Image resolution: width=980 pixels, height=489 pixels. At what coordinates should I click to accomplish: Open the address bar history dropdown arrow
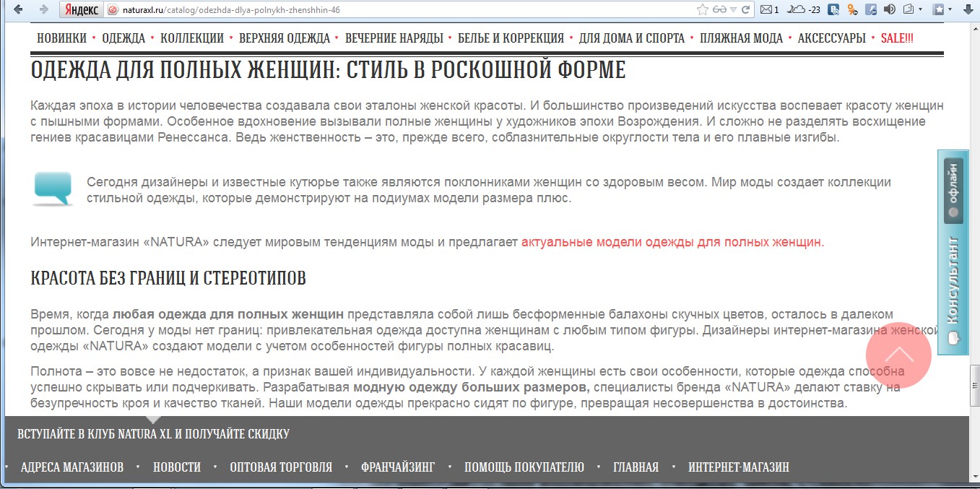point(733,10)
